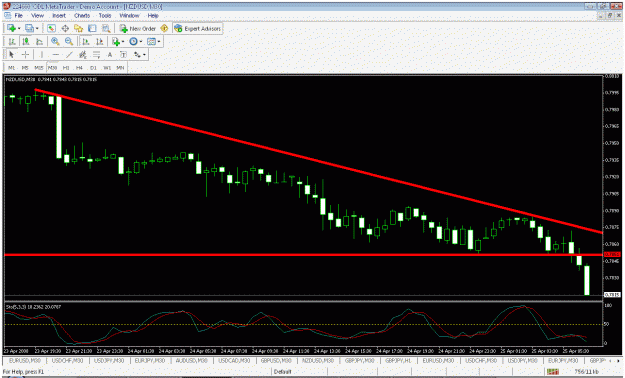The image size is (625, 378).
Task: Switch to the GBPUSD,M30 chart tab
Action: coord(276,360)
